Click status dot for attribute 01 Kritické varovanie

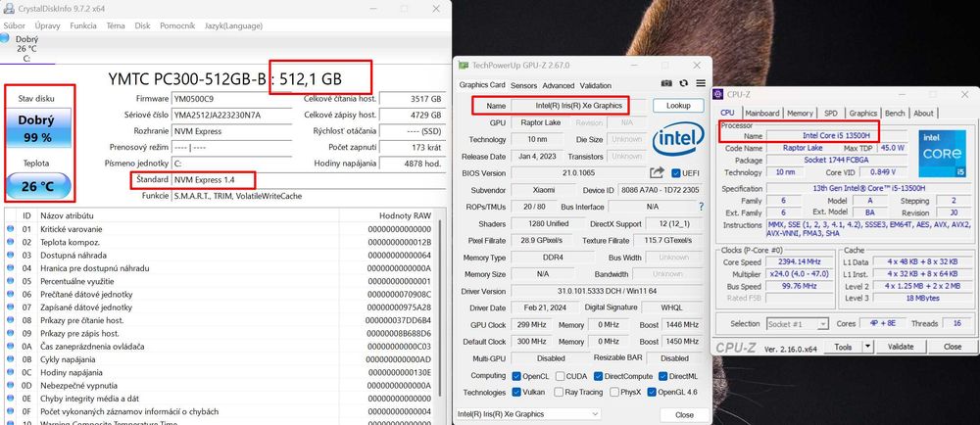click(x=10, y=229)
